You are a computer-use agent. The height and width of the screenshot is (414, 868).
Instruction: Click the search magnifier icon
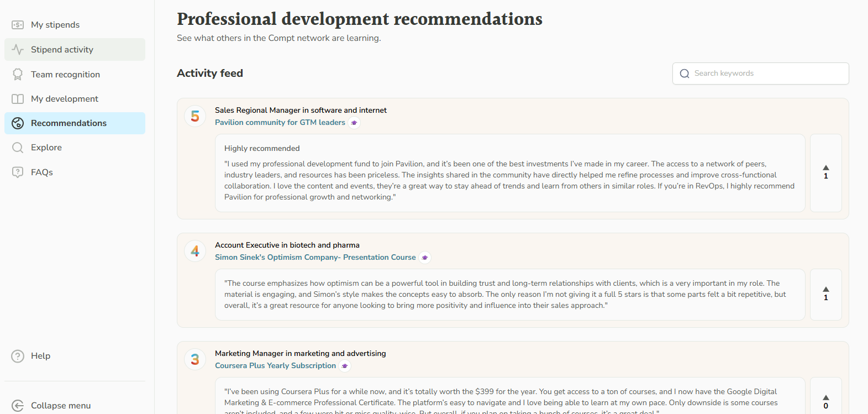[x=685, y=74]
